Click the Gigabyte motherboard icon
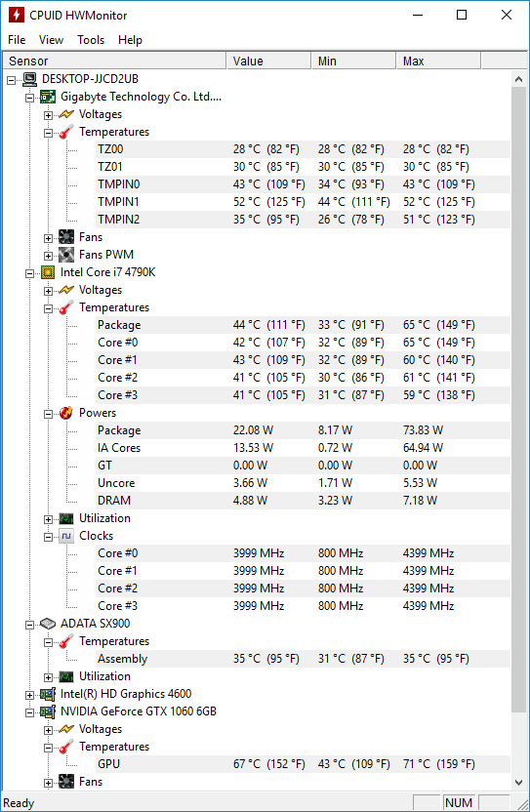Screen dimensions: 530x812 48,97
